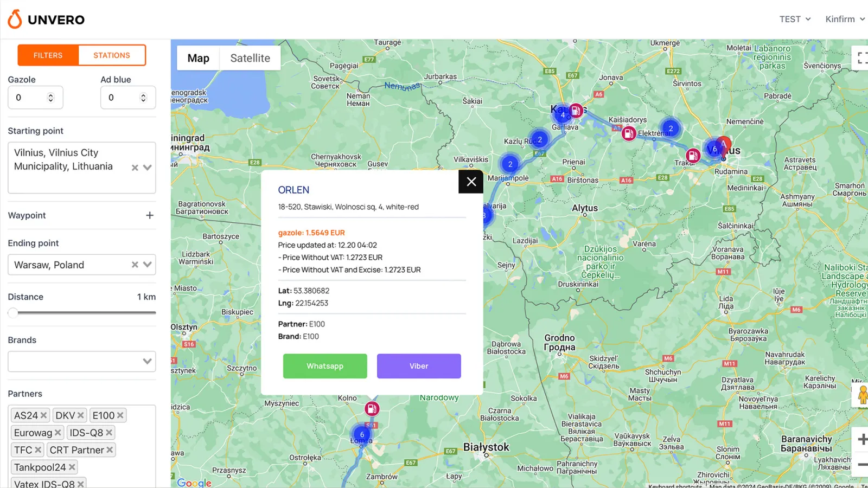The height and width of the screenshot is (488, 868).
Task: Adjust the Ad blue stepper arrows
Action: (143, 98)
